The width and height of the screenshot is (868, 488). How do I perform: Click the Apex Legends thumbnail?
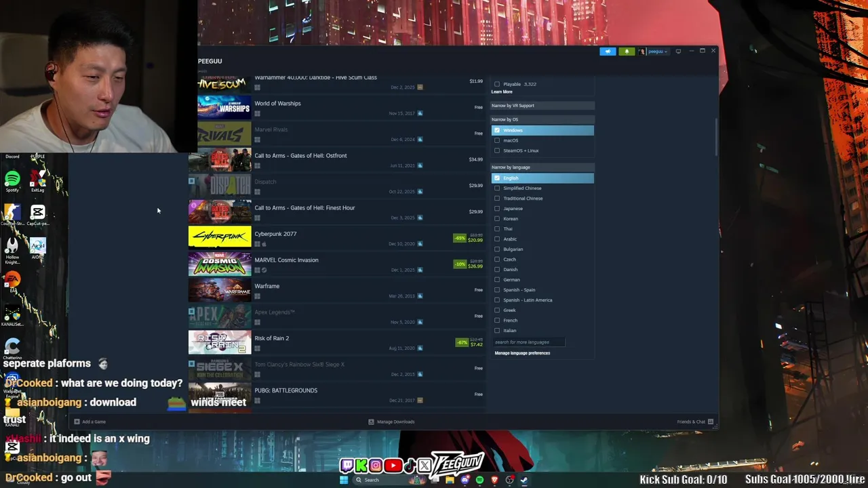click(220, 316)
